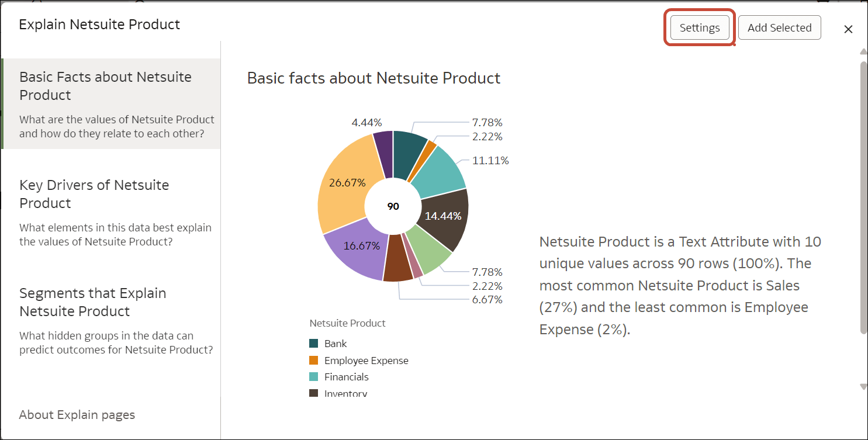Click the Inventory legend color swatch
868x440 pixels.
[x=314, y=393]
